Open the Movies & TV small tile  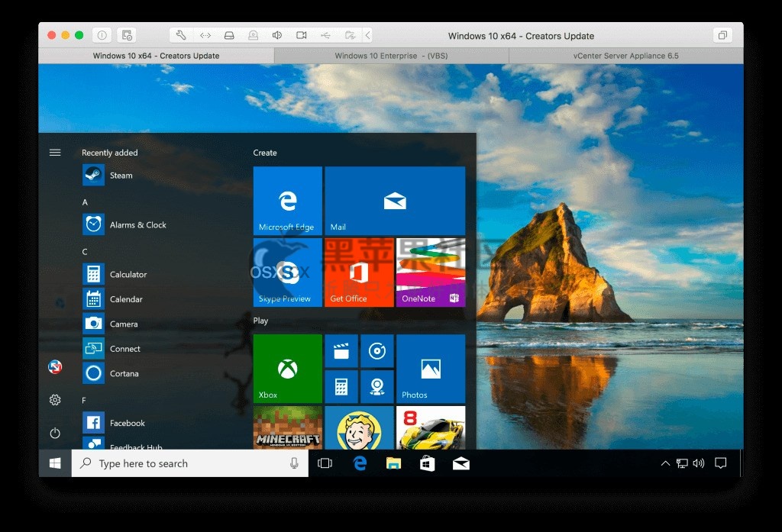[x=341, y=351]
